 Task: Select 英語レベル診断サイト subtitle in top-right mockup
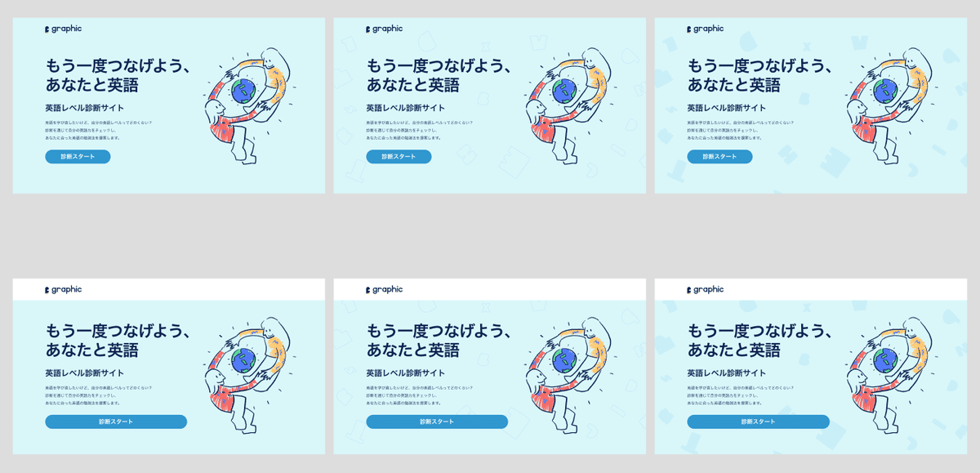click(x=726, y=108)
